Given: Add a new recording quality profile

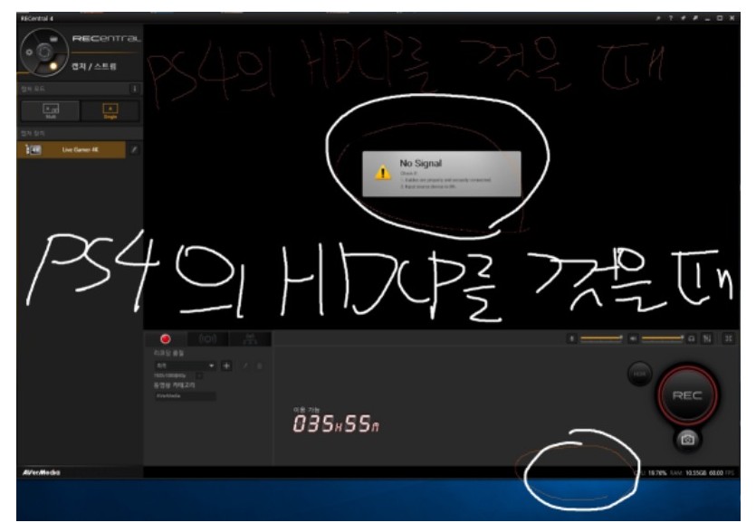Looking at the screenshot, I should click(226, 366).
